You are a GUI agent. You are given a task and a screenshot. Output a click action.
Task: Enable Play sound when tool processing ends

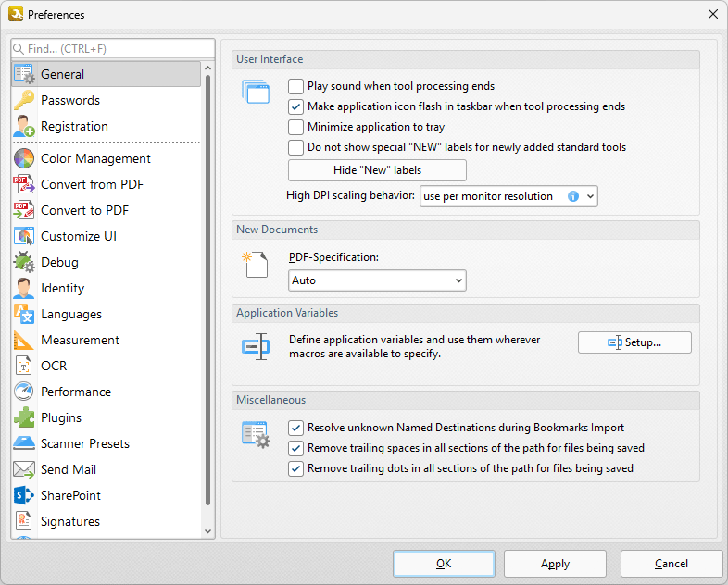pyautogui.click(x=295, y=86)
